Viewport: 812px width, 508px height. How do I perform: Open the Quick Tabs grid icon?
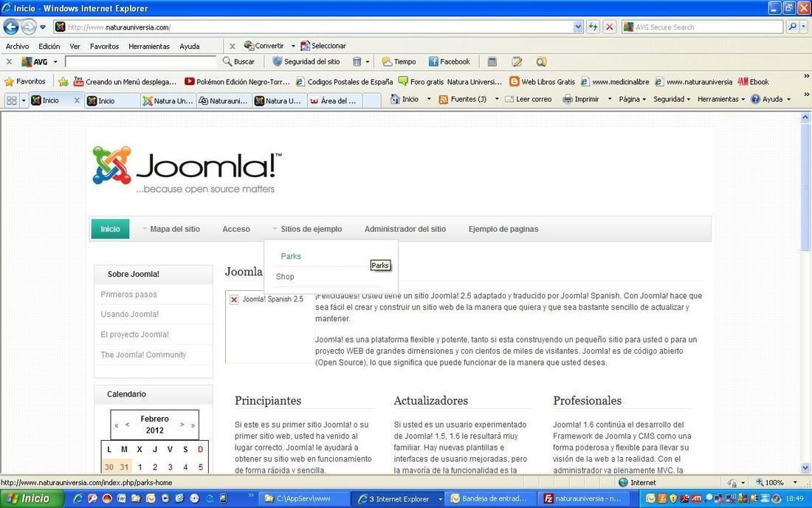tap(11, 100)
